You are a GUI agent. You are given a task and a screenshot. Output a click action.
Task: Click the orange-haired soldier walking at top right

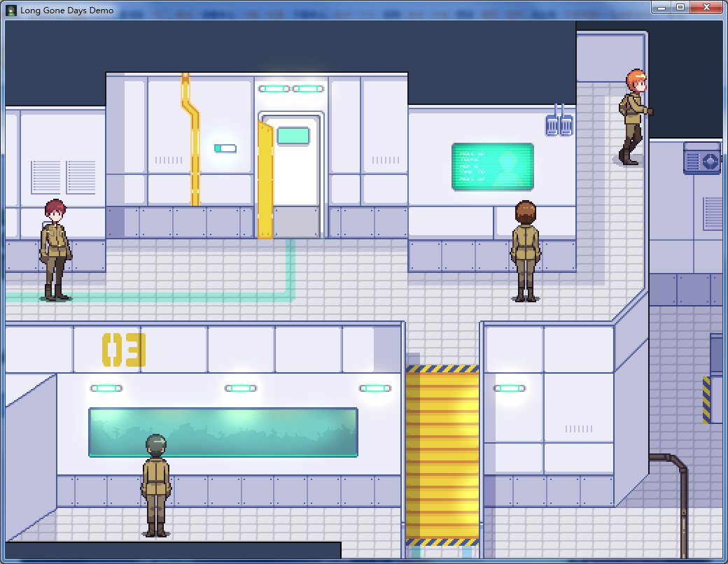(x=635, y=117)
